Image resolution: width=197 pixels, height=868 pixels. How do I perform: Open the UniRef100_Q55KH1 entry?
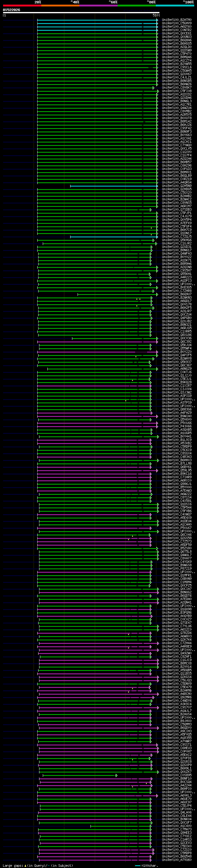[177, 274]
